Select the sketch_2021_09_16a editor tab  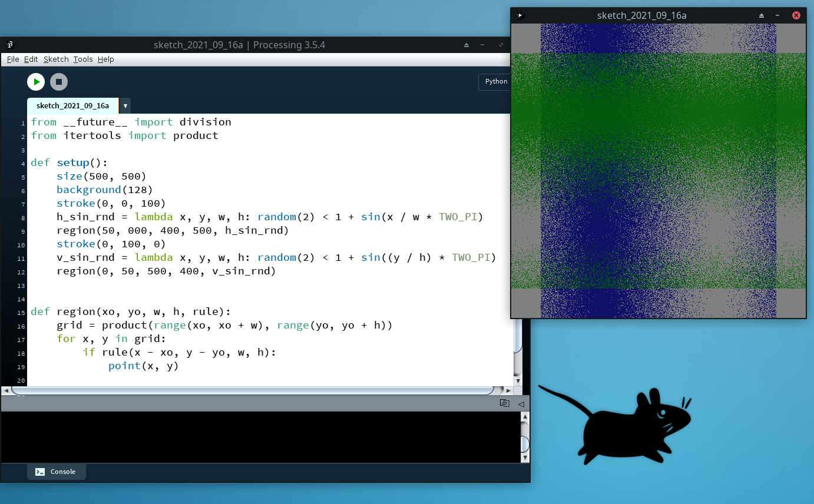point(73,106)
